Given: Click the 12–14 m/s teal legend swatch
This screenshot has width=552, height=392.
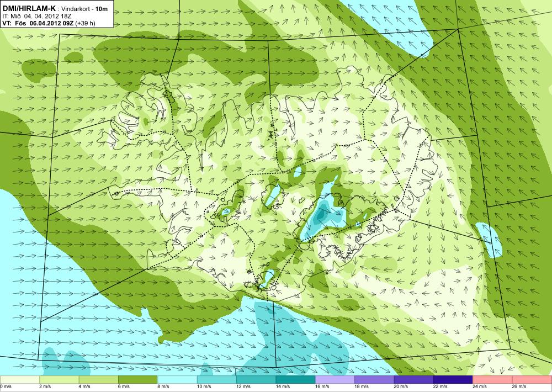Looking at the screenshot, I should click(256, 380).
